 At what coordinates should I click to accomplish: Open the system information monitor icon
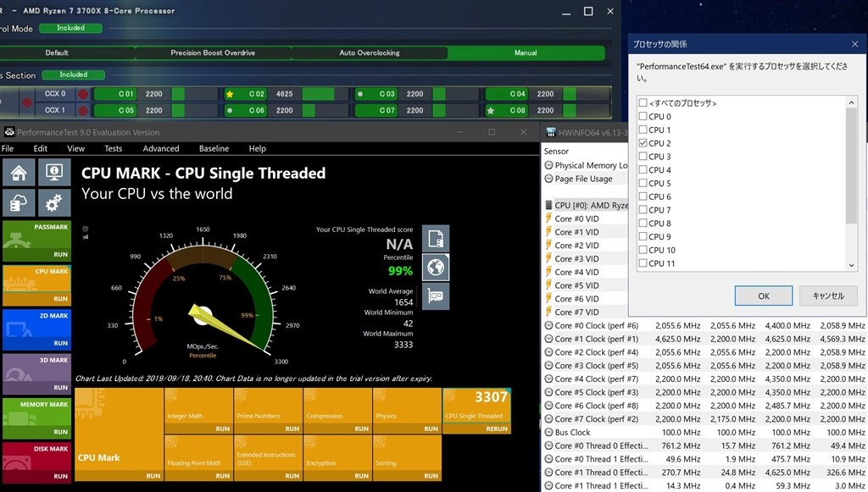tap(54, 173)
